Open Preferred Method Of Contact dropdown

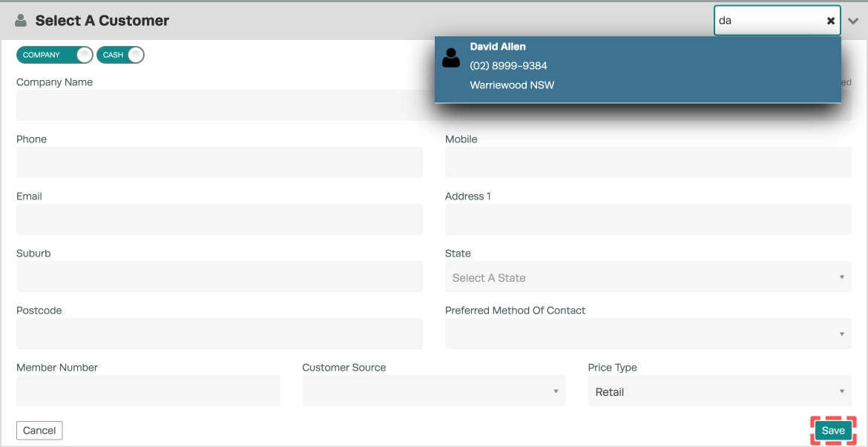(648, 334)
